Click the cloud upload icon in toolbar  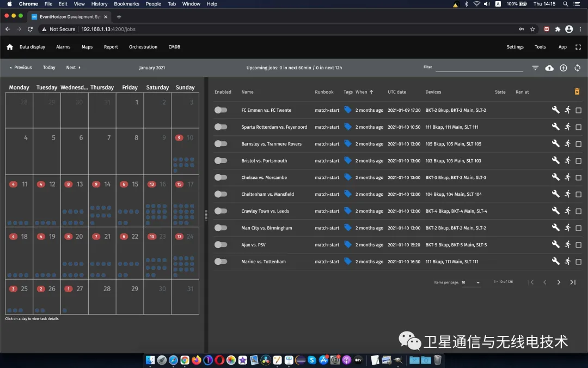coord(549,68)
